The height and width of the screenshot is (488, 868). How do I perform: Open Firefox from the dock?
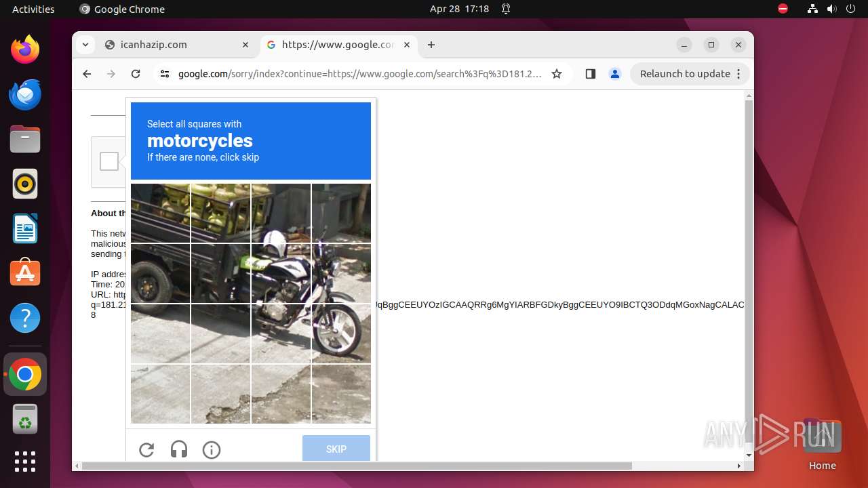(25, 49)
